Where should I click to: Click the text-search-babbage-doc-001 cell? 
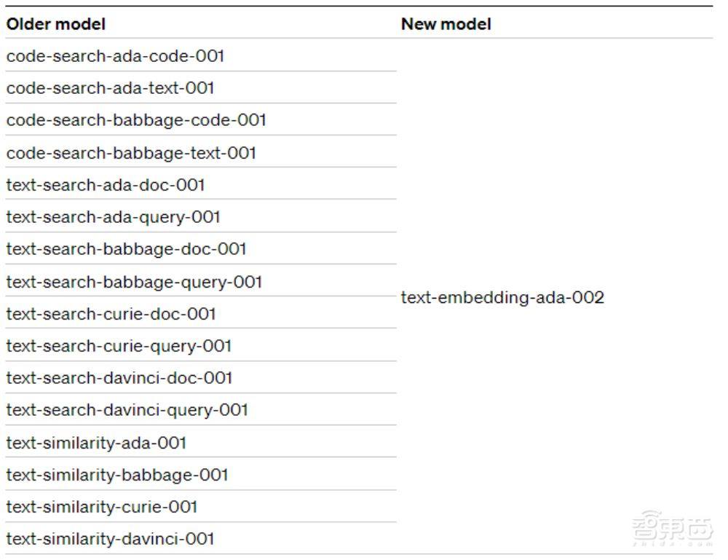click(x=126, y=249)
